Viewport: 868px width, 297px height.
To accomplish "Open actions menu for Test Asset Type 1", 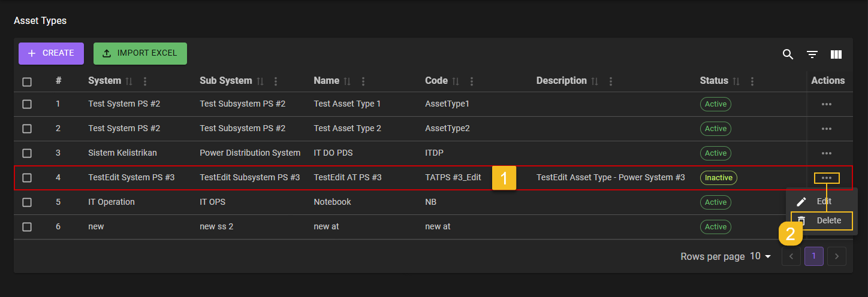I will coord(827,104).
